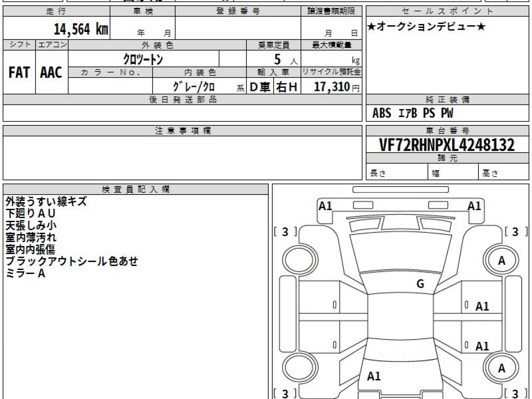
Task: Select the シフト column header
Action: 19,45
